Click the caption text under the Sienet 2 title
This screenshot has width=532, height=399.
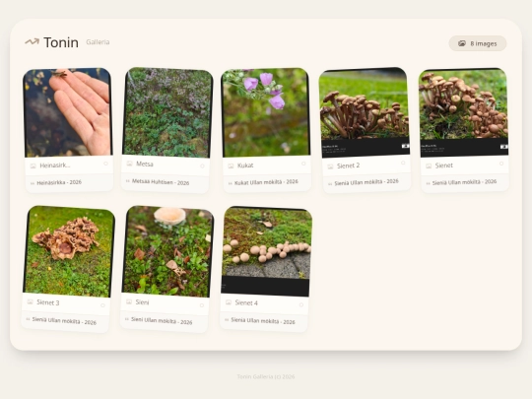click(x=366, y=182)
